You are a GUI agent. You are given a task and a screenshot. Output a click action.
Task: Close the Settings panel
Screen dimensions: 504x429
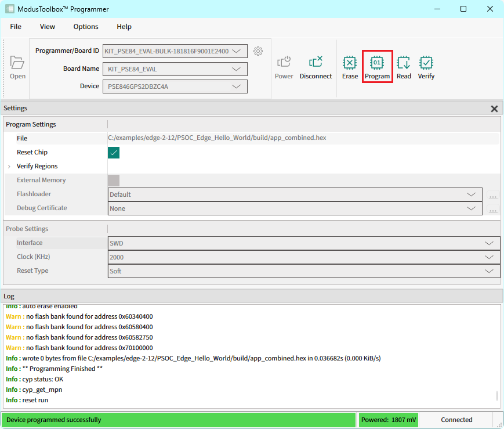point(494,109)
